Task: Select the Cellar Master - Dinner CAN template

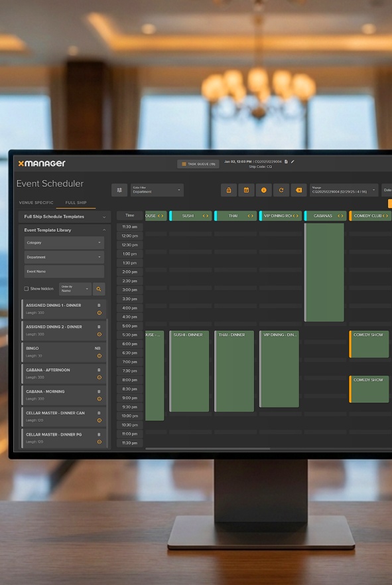Action: coord(64,416)
